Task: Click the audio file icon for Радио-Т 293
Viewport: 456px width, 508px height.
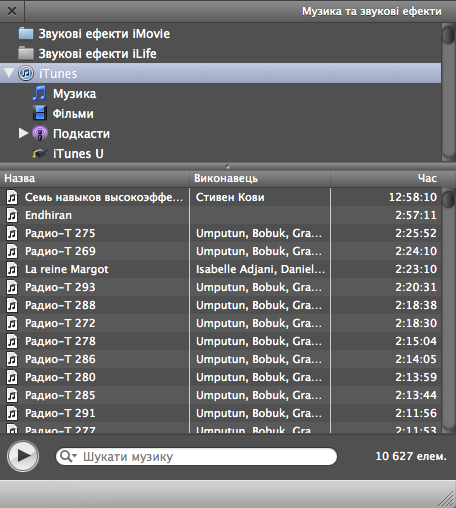Action: pyautogui.click(x=12, y=287)
